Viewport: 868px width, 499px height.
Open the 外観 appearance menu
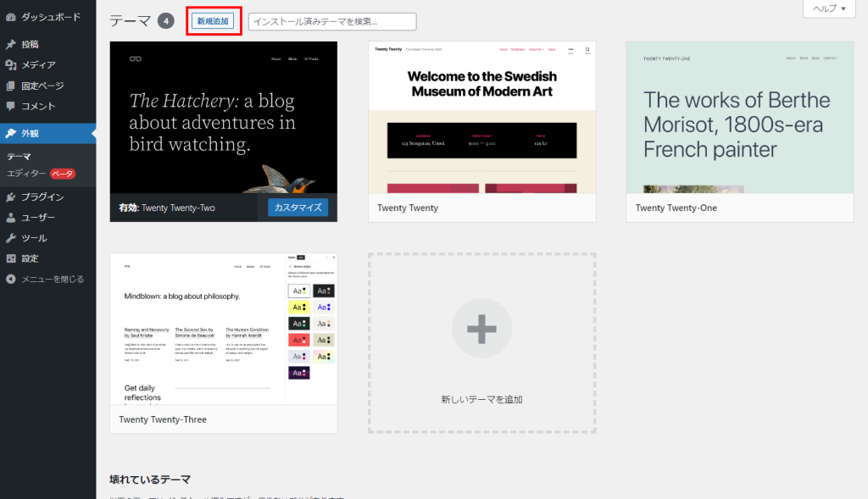pyautogui.click(x=31, y=133)
